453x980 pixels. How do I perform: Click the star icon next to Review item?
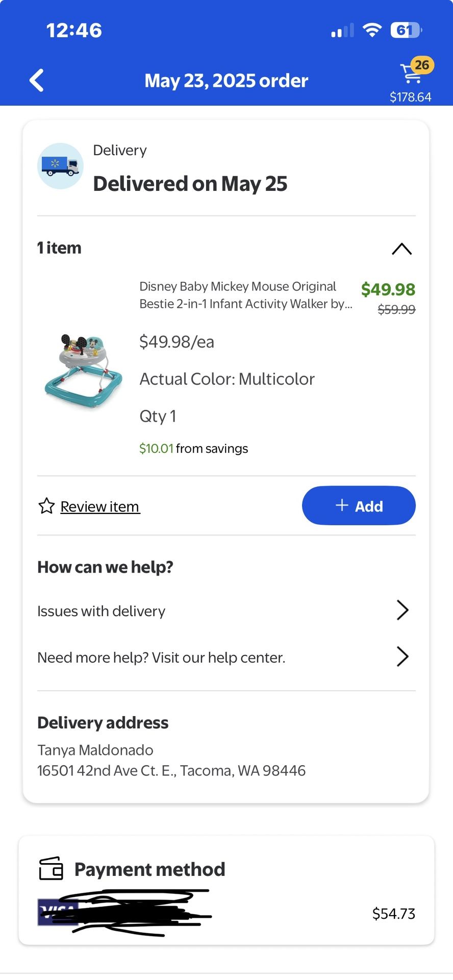[45, 506]
